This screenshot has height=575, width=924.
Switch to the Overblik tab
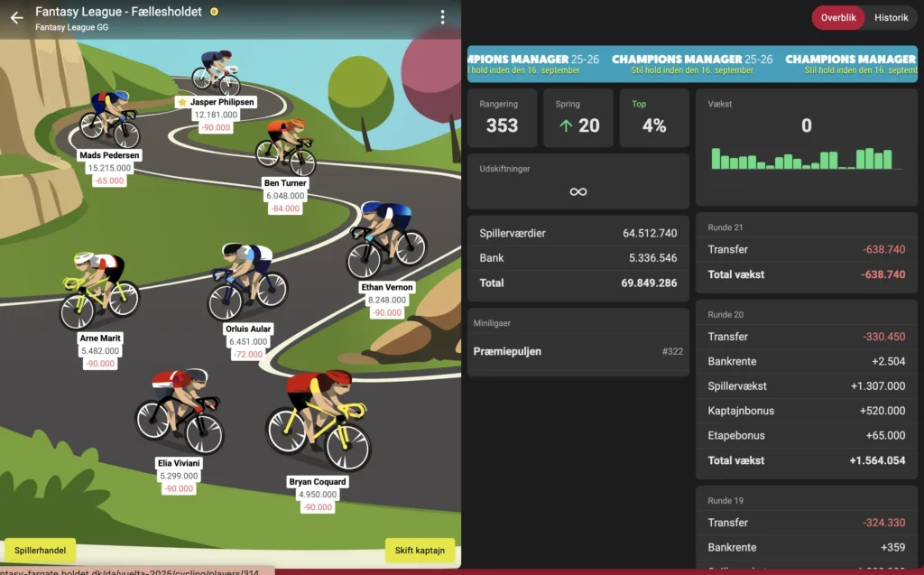pyautogui.click(x=838, y=18)
